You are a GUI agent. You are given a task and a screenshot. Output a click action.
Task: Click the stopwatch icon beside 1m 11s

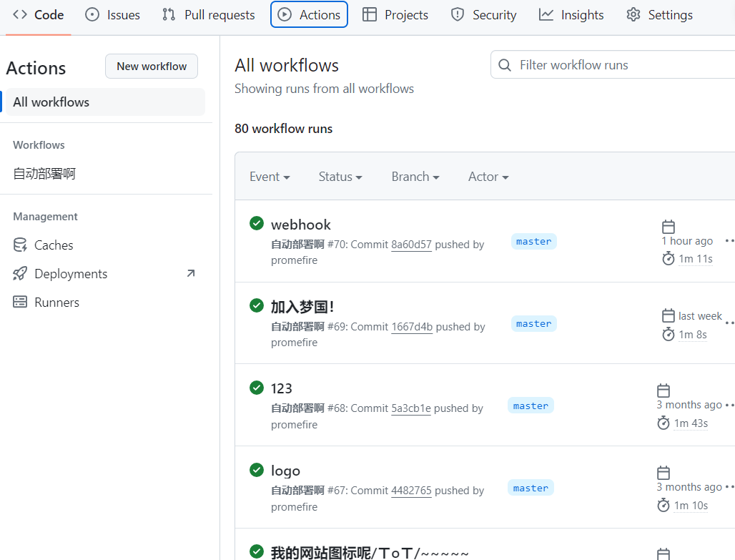pos(669,258)
